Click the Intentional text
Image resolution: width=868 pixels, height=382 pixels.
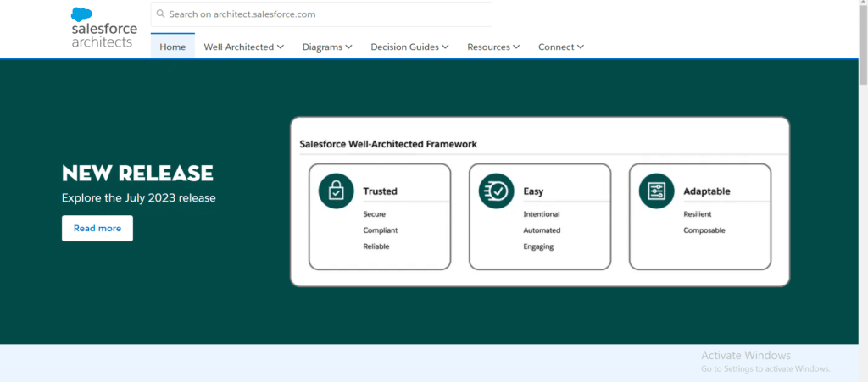(542, 214)
